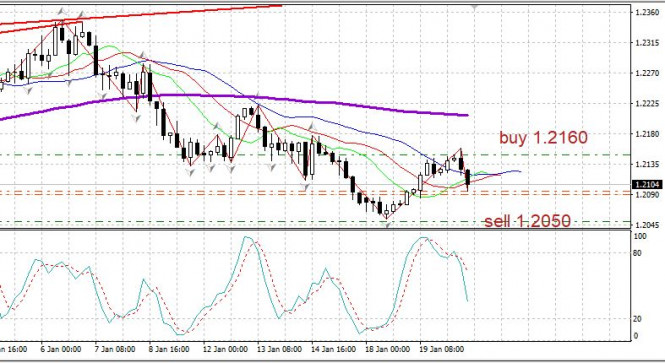This screenshot has height=363, width=665.
Task: Click the oscillator level 20 label
Action: [x=637, y=319]
